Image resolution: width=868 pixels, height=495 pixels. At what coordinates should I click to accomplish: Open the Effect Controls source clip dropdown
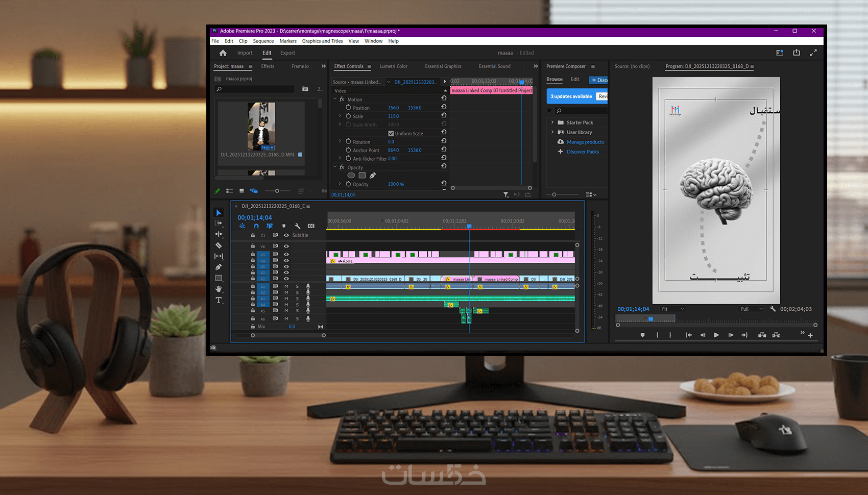click(x=389, y=82)
